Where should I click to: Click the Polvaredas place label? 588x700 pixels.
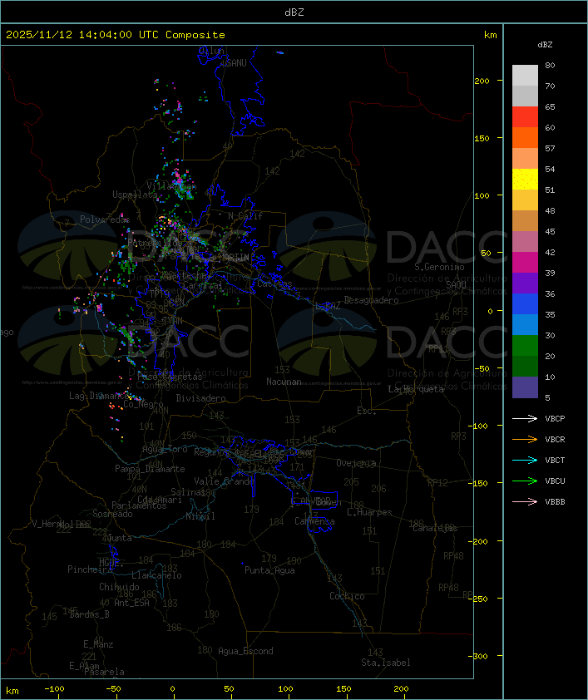[105, 219]
